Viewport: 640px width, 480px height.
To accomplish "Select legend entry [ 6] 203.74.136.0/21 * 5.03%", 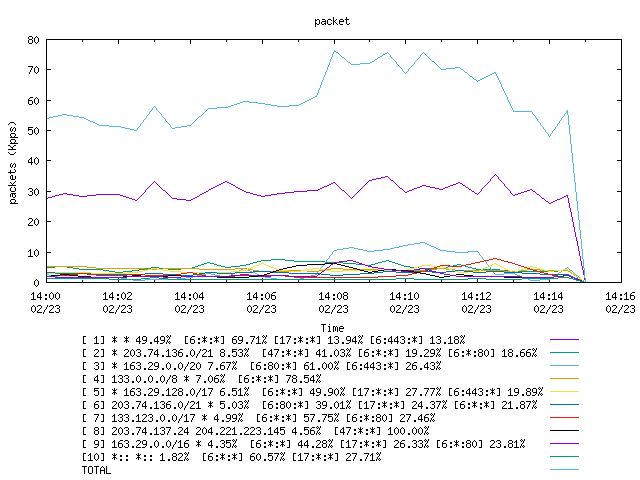I will coord(309,405).
